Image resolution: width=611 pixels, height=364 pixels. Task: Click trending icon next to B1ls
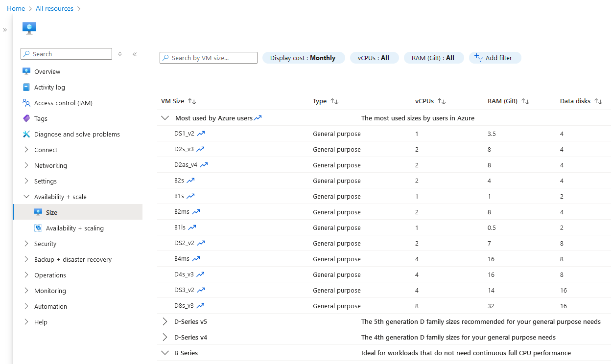(192, 227)
